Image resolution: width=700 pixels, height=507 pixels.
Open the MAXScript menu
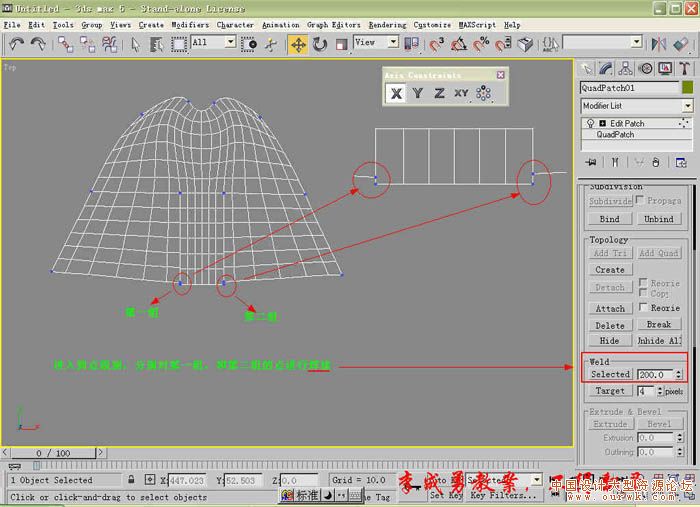tap(477, 25)
